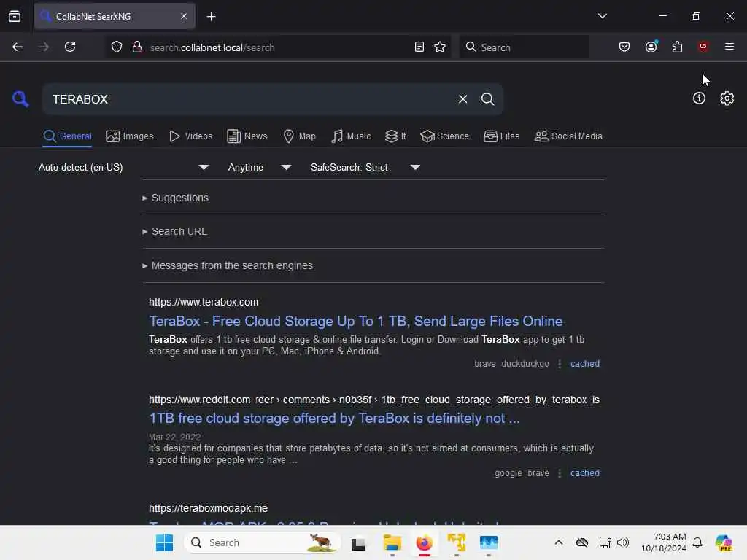
Task: Switch to Map category
Action: point(299,136)
